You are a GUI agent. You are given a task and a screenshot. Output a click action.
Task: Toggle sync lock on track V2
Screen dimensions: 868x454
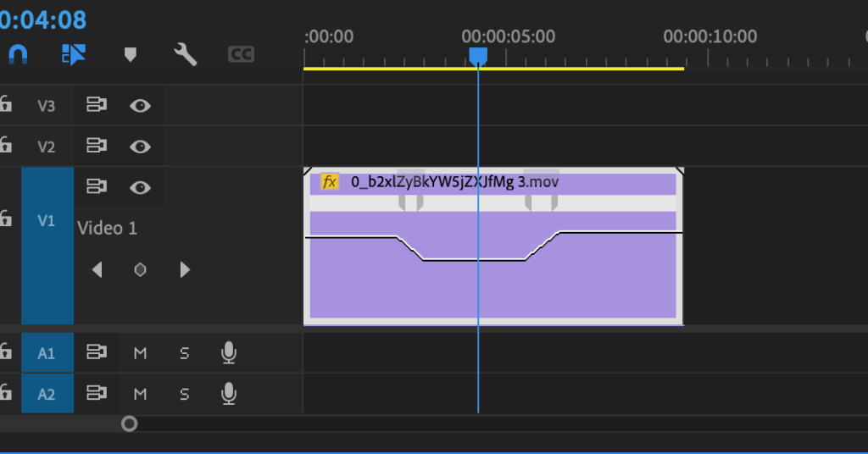pos(97,147)
